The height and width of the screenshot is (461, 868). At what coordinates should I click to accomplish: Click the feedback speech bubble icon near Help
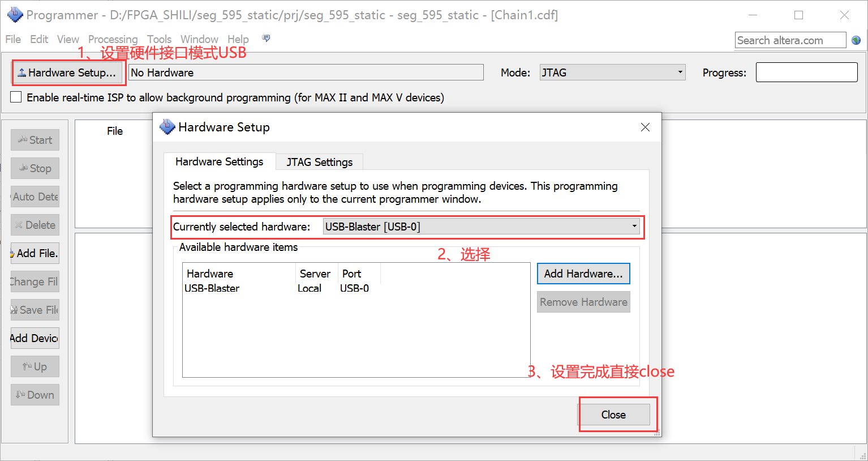point(265,38)
